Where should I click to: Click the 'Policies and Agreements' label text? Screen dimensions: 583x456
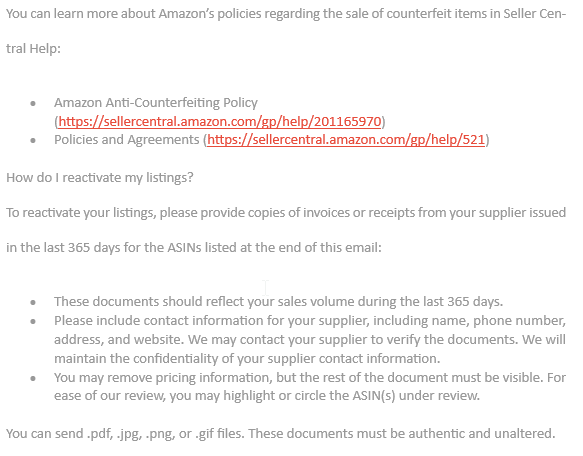pyautogui.click(x=127, y=140)
